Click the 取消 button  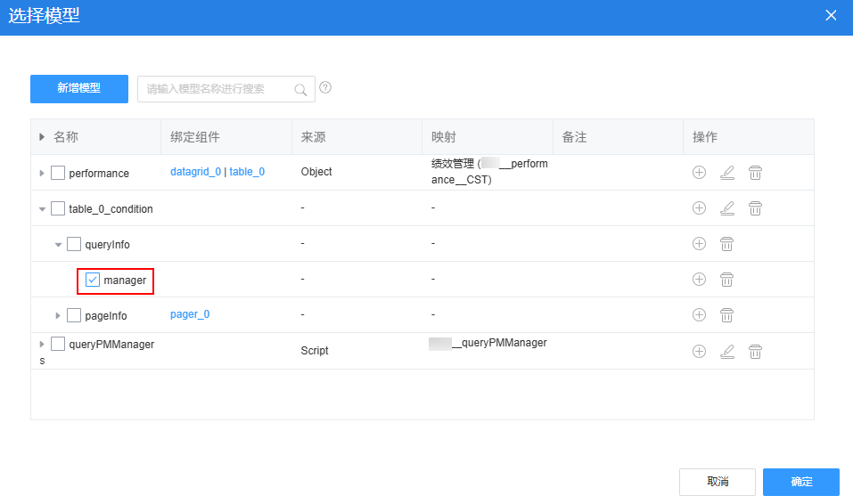click(x=717, y=482)
